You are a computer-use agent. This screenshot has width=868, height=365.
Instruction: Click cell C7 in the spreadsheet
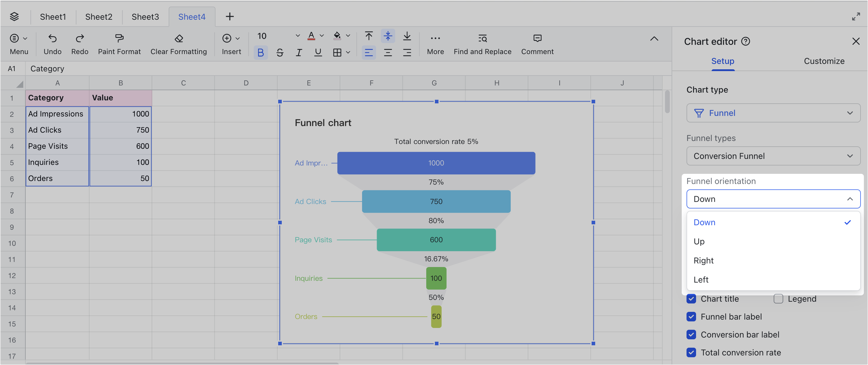point(183,195)
